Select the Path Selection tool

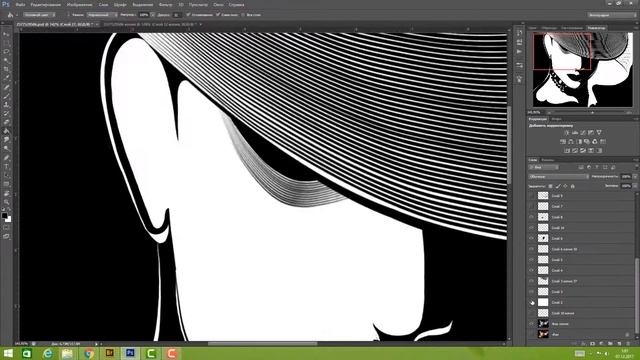pos(6,175)
